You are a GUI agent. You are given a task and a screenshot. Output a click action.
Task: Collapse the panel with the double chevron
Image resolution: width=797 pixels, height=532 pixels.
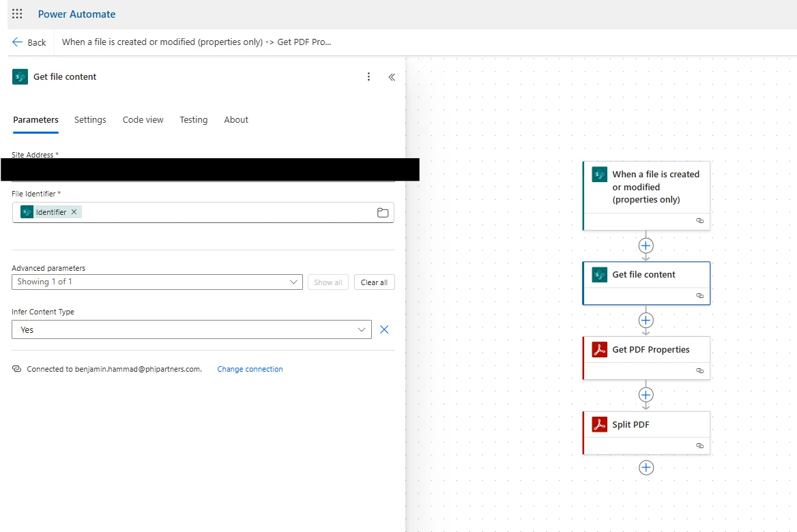pyautogui.click(x=392, y=77)
